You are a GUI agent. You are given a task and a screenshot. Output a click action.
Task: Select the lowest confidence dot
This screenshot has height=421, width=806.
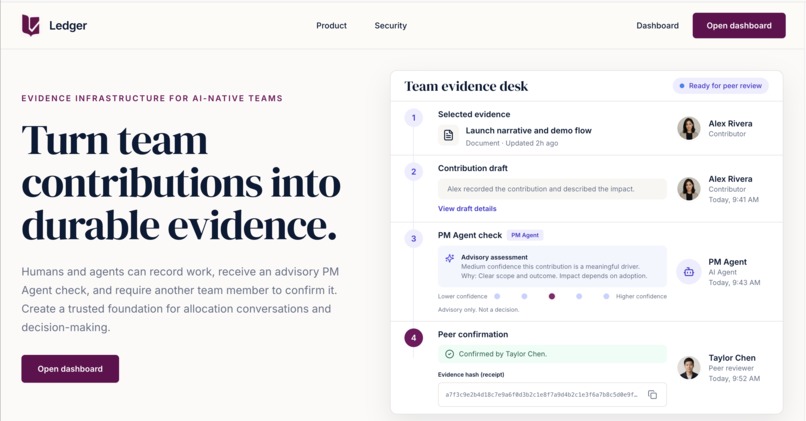coord(497,296)
